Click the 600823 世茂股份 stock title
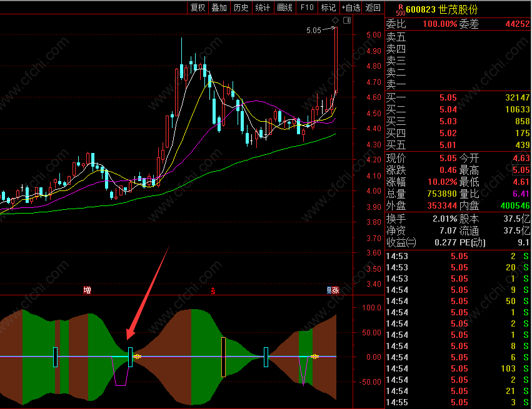This screenshot has width=532, height=409. coord(442,9)
